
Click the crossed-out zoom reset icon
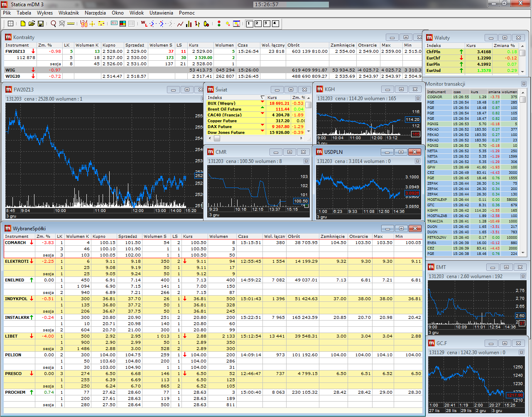click(x=62, y=24)
